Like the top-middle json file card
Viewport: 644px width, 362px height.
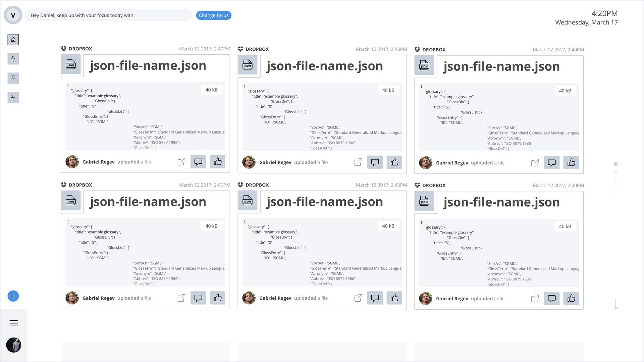(394, 162)
